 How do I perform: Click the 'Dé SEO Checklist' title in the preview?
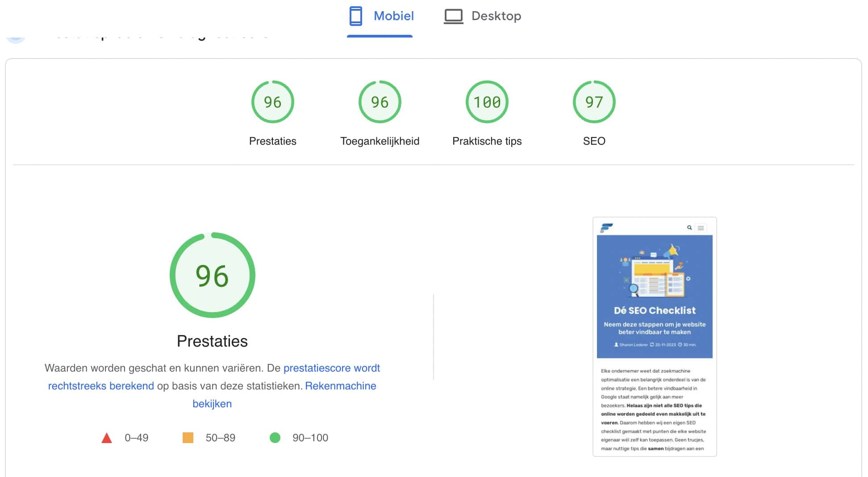655,310
